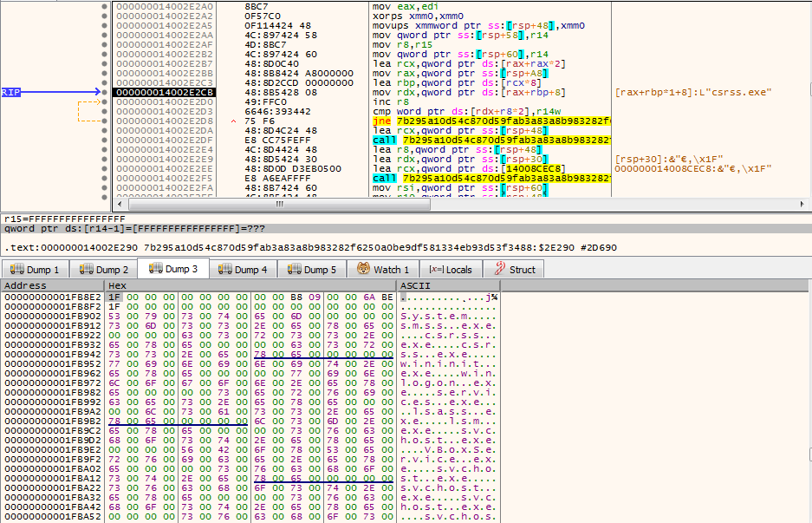Toggle breakpoint dot at address 000000014002E2CB

pos(105,92)
